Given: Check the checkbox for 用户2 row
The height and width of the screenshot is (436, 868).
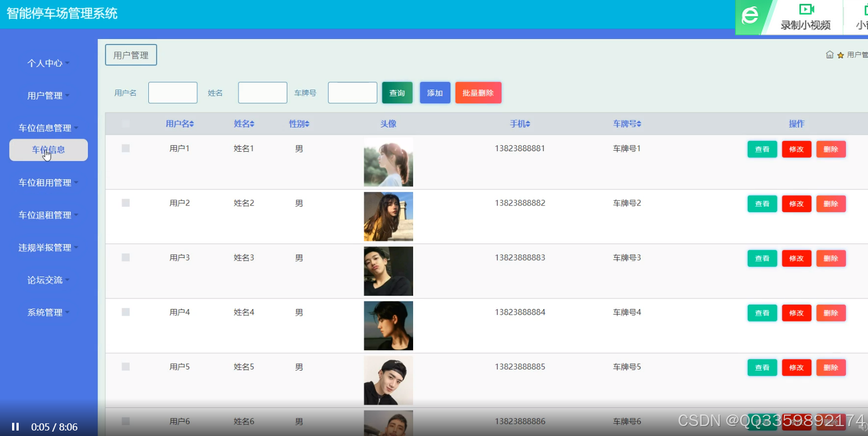Looking at the screenshot, I should point(126,203).
